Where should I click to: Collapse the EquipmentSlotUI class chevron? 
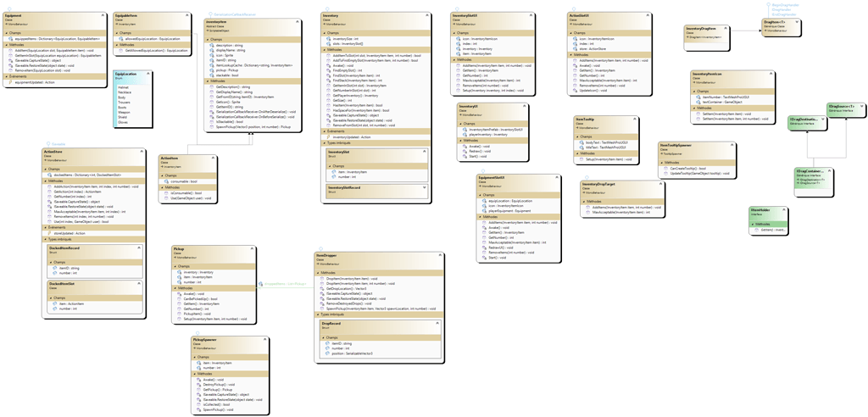[x=556, y=178]
